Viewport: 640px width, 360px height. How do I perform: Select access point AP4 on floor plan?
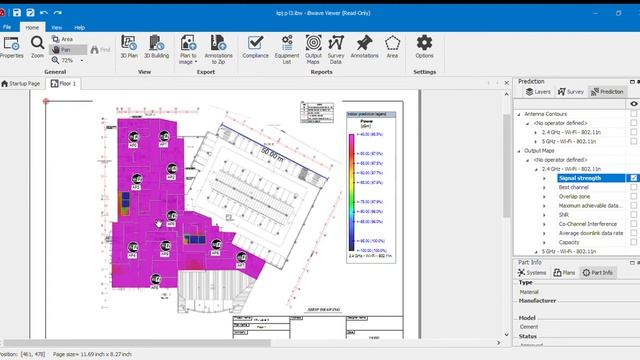tap(132, 247)
